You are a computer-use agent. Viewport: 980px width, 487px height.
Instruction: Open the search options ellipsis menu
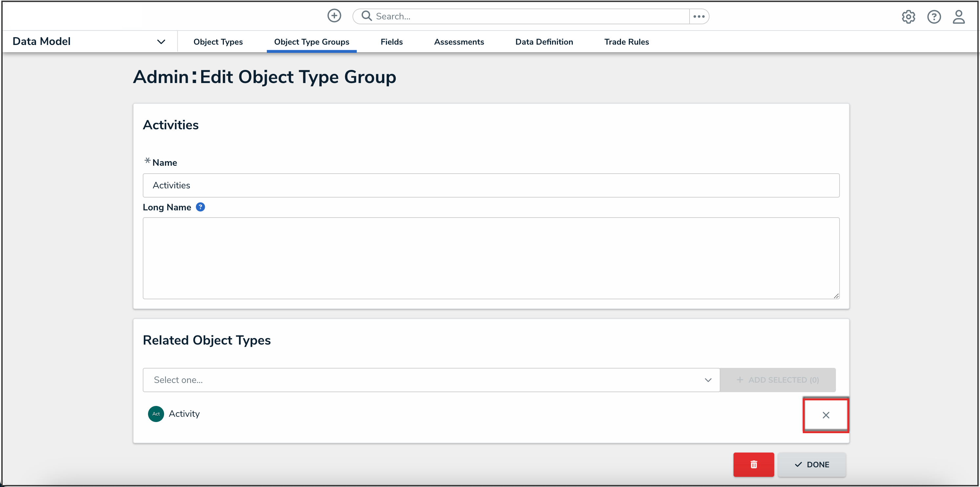pyautogui.click(x=698, y=16)
